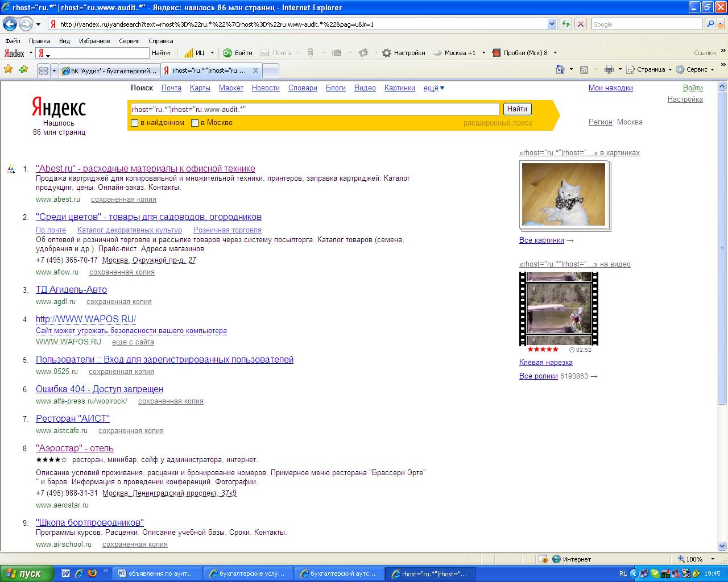Viewport: 728px width, 582px height.
Task: Click the yellow Найти search button
Action: (517, 109)
